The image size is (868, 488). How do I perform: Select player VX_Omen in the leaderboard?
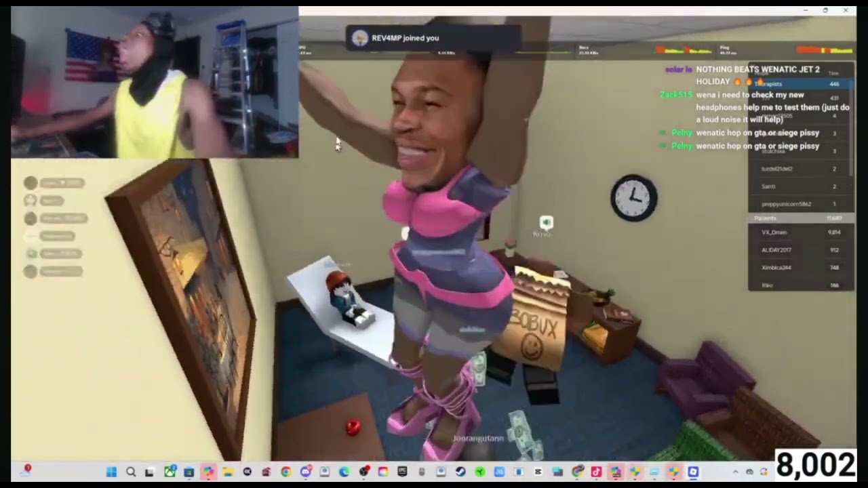(x=801, y=232)
